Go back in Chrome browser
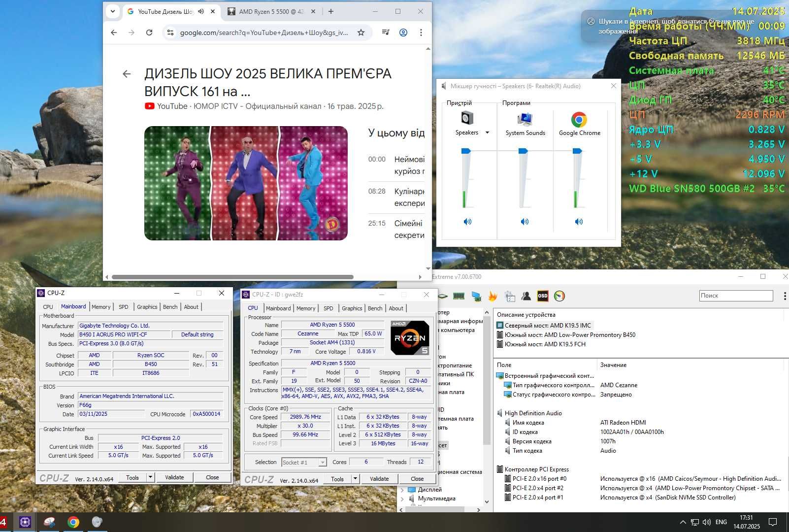This screenshot has width=789, height=532. click(x=114, y=33)
